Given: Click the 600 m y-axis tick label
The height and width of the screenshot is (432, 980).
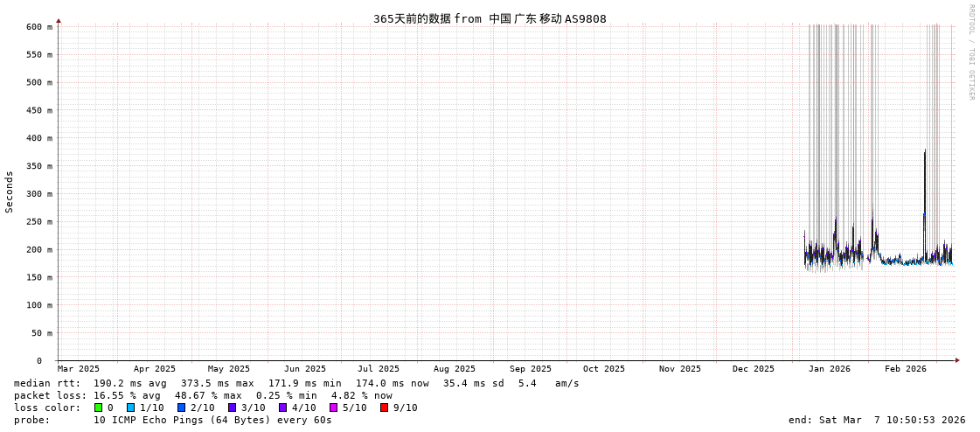Looking at the screenshot, I should pyautogui.click(x=38, y=27).
